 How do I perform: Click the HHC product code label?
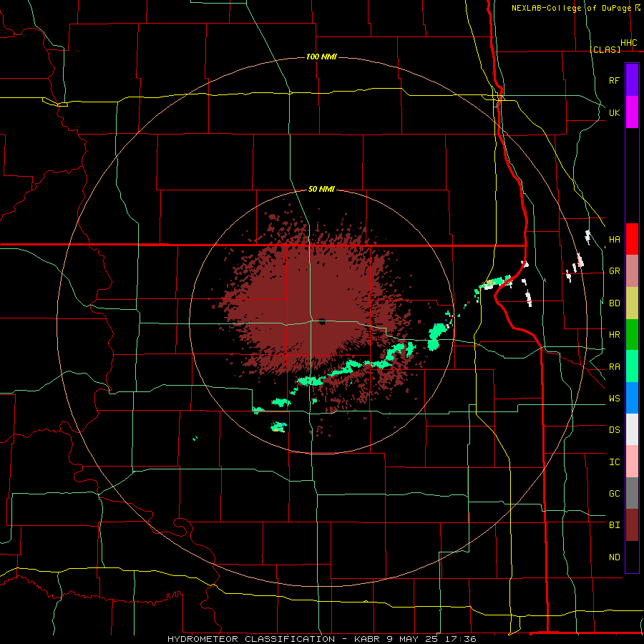(628, 43)
